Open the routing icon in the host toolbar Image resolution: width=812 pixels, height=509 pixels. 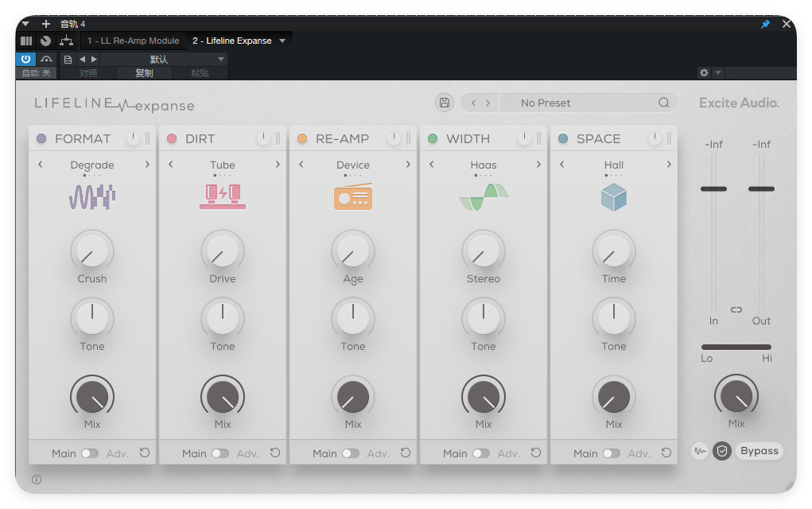pyautogui.click(x=66, y=41)
